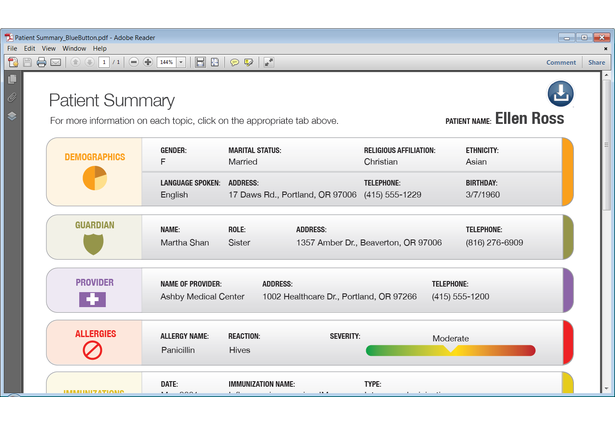Click the Christian religious affiliation value
This screenshot has height=424, width=615.
tap(380, 162)
